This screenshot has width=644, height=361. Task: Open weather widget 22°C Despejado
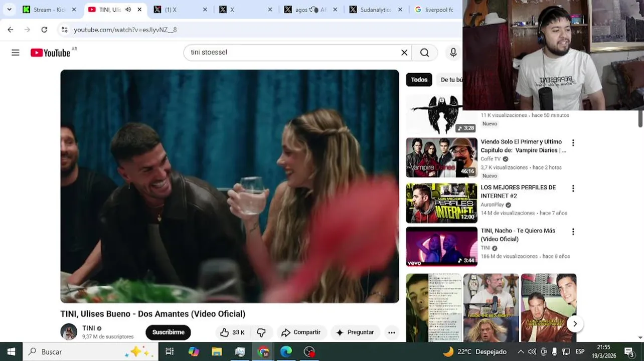[x=474, y=351]
